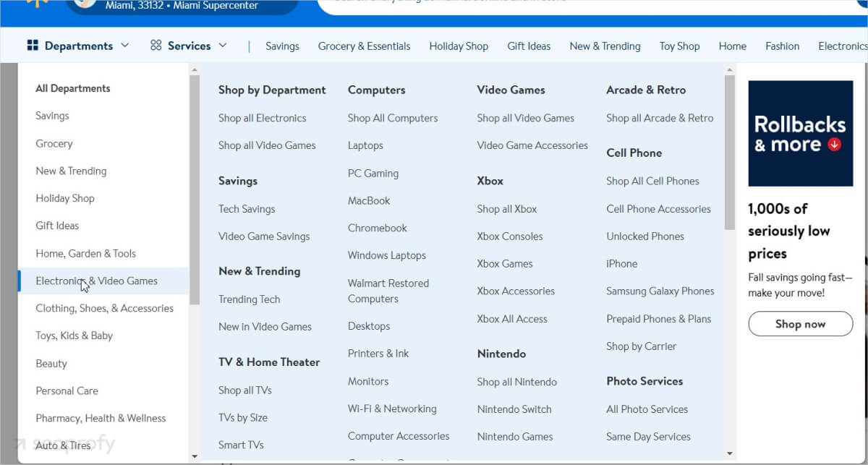Screen dimensions: 868x465
Task: Select Personal Care department
Action: tap(67, 391)
